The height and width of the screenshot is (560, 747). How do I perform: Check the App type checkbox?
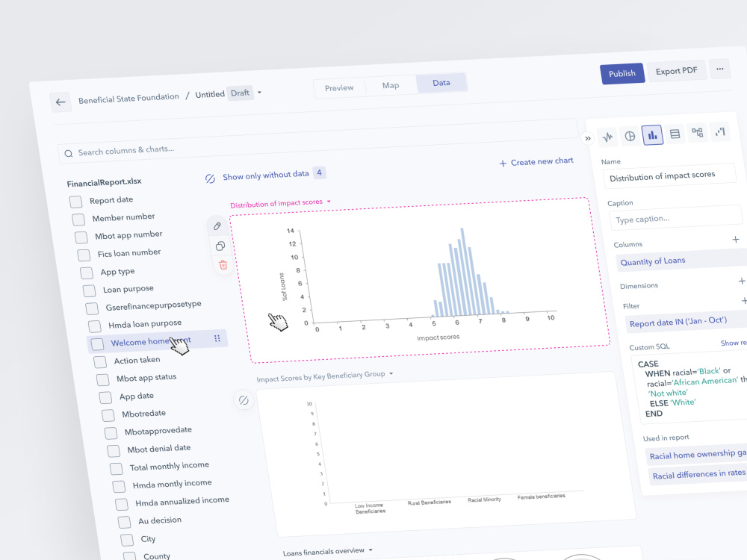pyautogui.click(x=87, y=273)
